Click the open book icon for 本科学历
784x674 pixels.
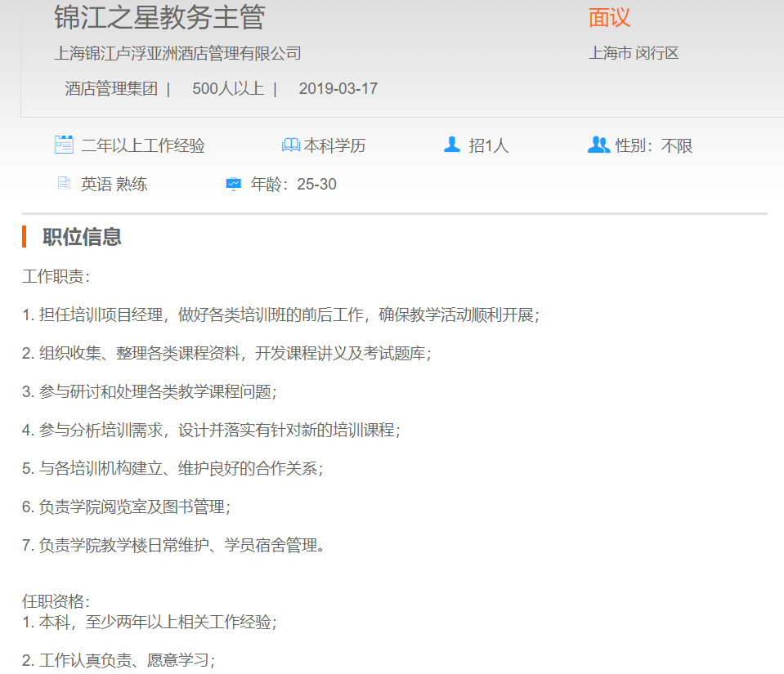290,145
